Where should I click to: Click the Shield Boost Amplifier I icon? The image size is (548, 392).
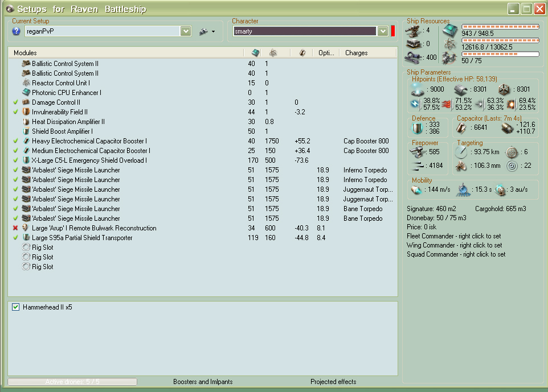26,131
